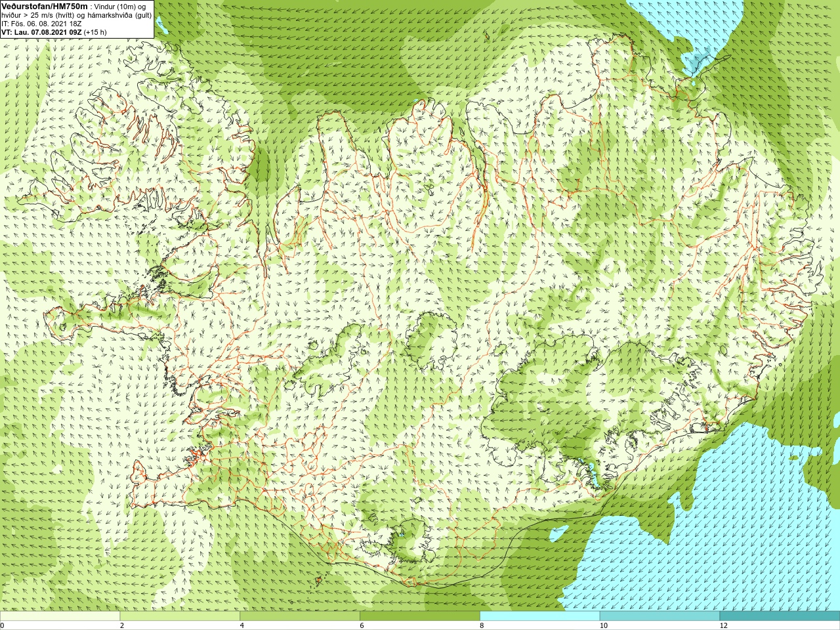Click the teal 10–12 legend segment

[x=660, y=616]
